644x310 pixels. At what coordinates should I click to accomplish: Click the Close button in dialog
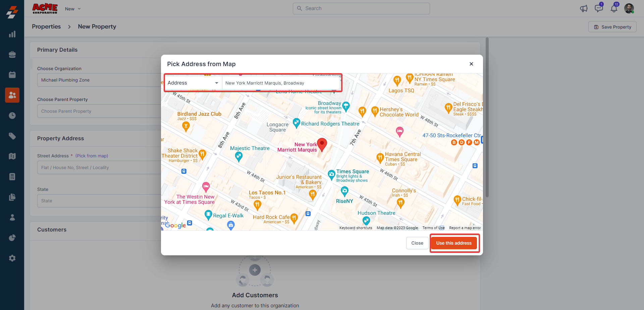pyautogui.click(x=417, y=243)
